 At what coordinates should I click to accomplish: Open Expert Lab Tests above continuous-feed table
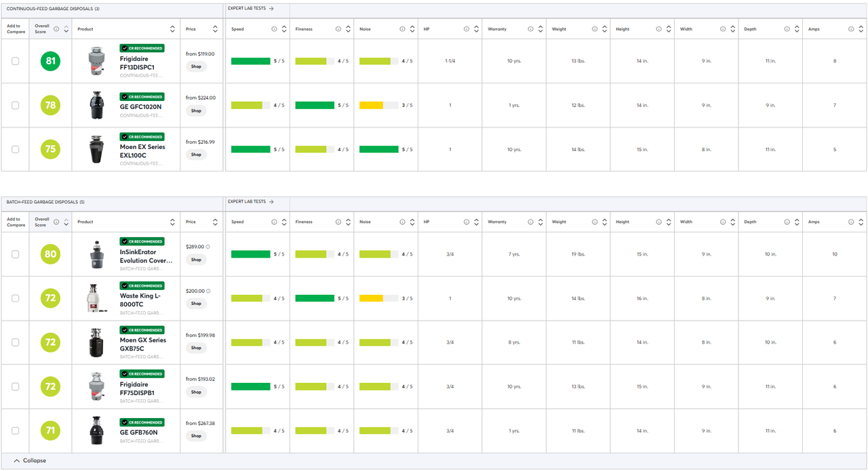(251, 9)
